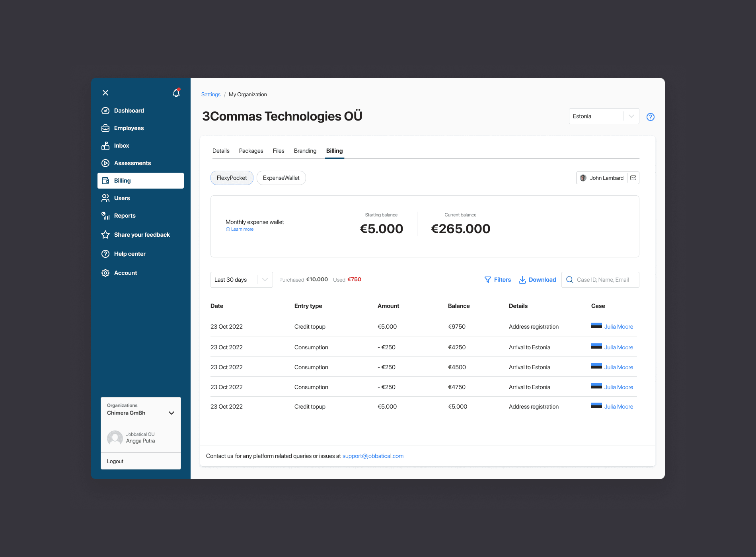Image resolution: width=756 pixels, height=557 pixels.
Task: Click the Account gear icon
Action: click(x=105, y=273)
